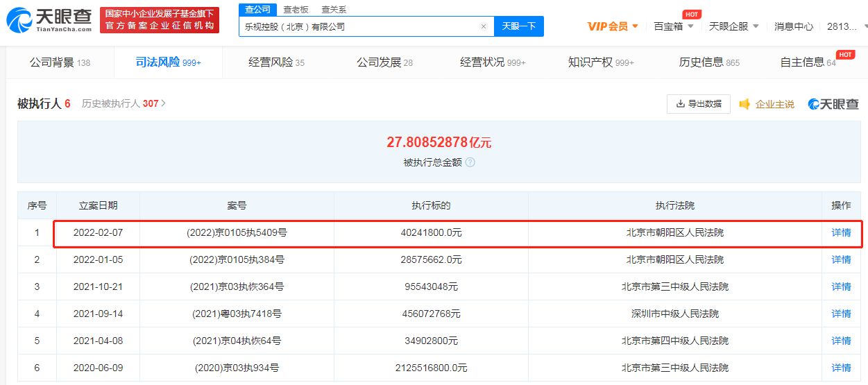Clear the search box with X icon
Image resolution: width=868 pixels, height=385 pixels.
[x=484, y=27]
